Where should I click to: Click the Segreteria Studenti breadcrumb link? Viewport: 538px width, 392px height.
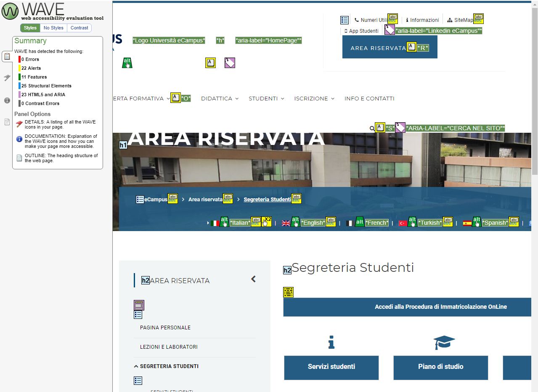click(268, 200)
